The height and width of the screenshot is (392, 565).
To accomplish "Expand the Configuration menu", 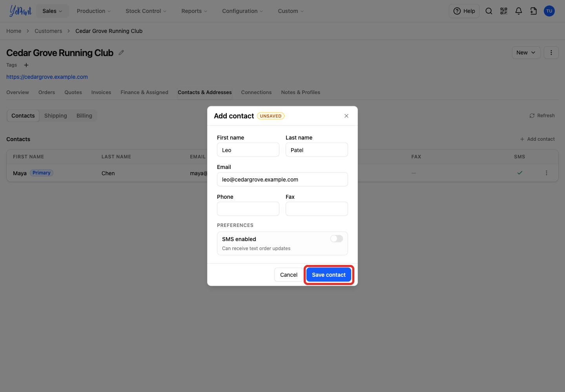I will pyautogui.click(x=242, y=11).
